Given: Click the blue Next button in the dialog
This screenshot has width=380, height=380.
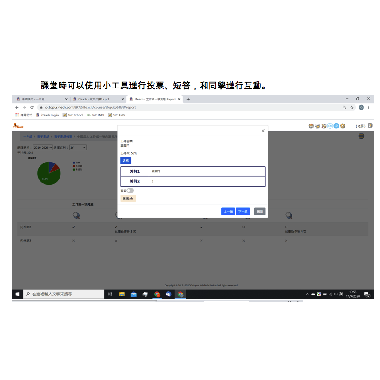Looking at the screenshot, I should click(243, 211).
